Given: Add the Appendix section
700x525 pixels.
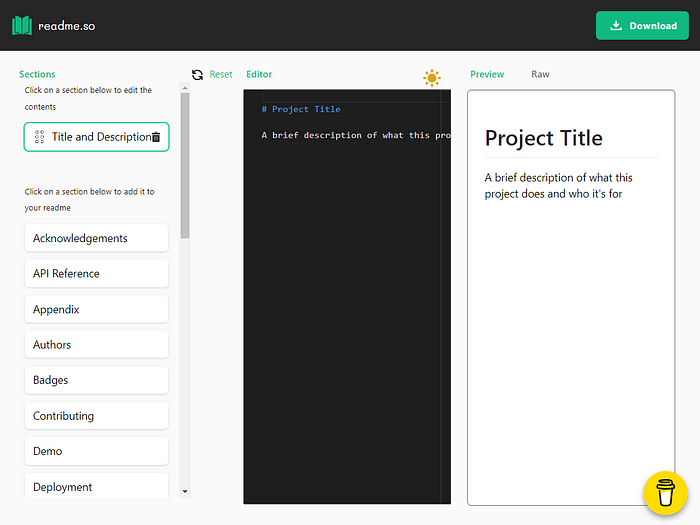Looking at the screenshot, I should 96,309.
